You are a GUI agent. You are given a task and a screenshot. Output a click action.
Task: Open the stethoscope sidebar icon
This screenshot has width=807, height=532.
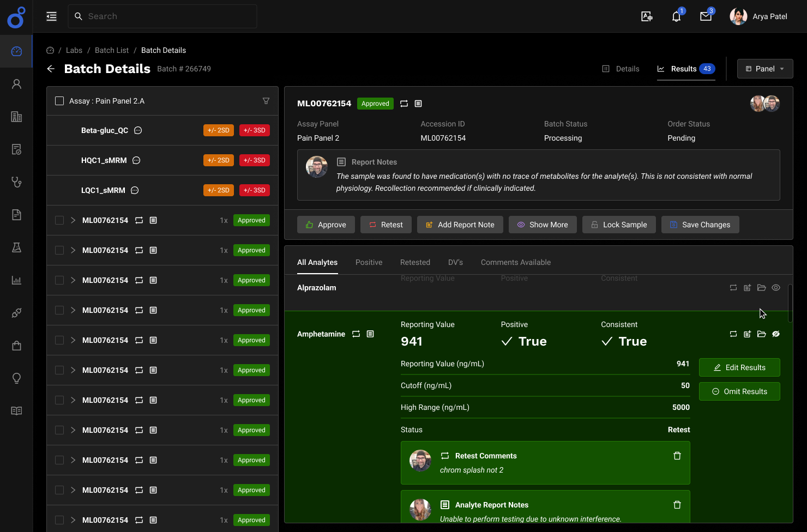point(16,182)
